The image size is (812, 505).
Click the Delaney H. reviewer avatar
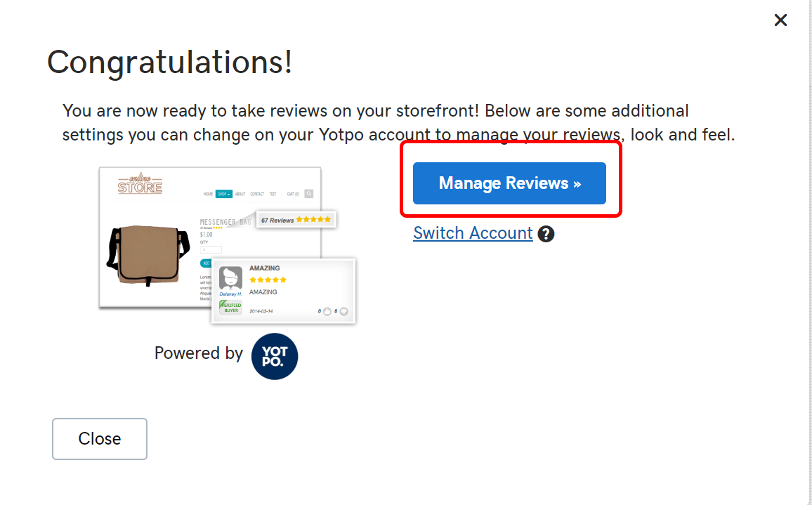tap(230, 279)
